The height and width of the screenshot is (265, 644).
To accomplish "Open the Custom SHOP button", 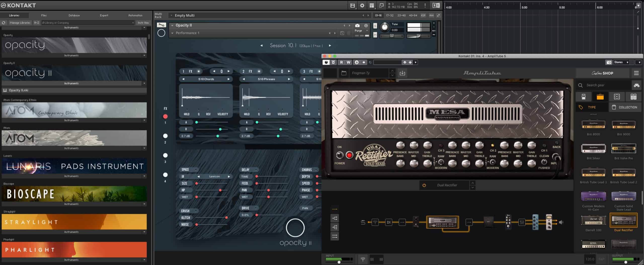I will [602, 73].
